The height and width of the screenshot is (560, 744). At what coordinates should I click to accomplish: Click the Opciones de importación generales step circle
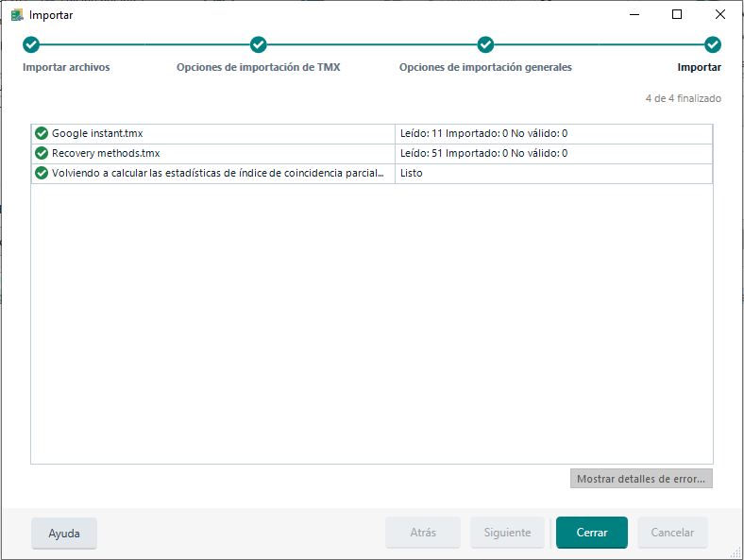click(485, 45)
